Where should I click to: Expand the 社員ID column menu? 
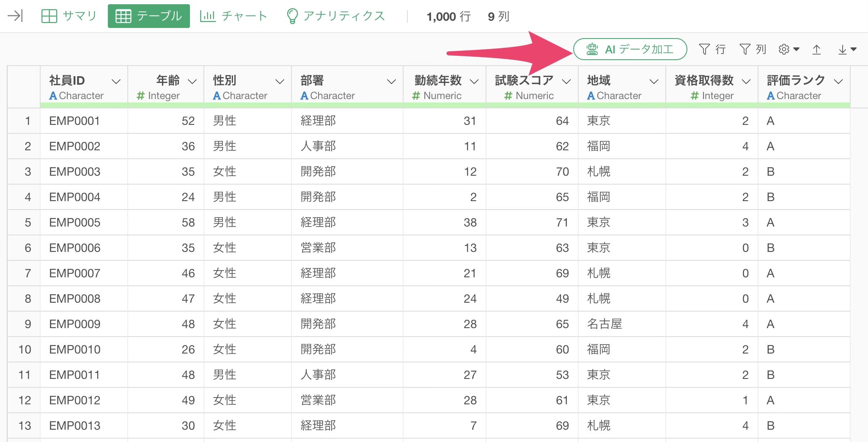pyautogui.click(x=115, y=81)
